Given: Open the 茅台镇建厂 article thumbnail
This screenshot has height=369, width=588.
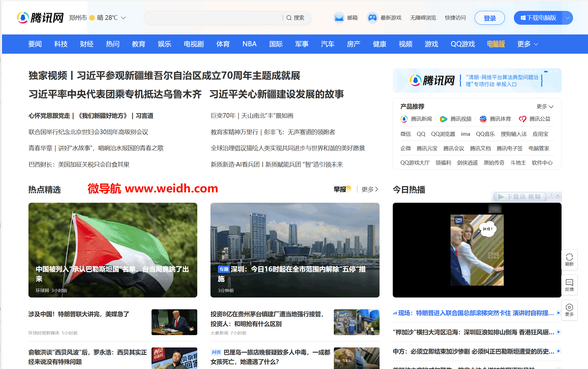Looking at the screenshot, I should click(357, 322).
